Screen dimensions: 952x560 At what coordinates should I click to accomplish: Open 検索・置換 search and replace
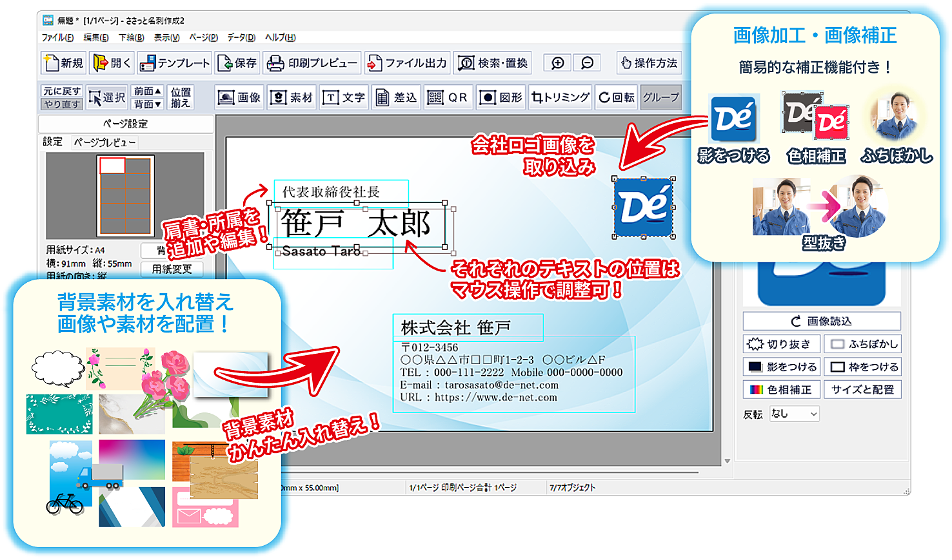click(493, 63)
